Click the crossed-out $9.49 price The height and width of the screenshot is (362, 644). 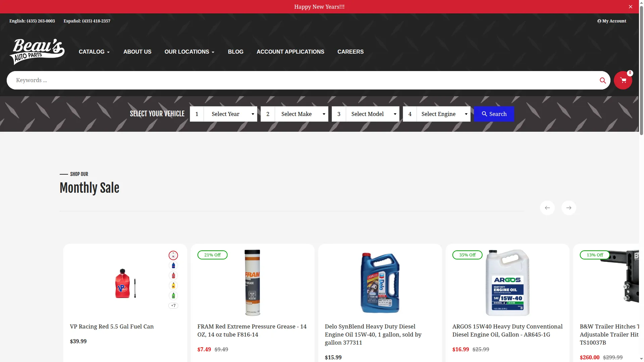pos(221,349)
